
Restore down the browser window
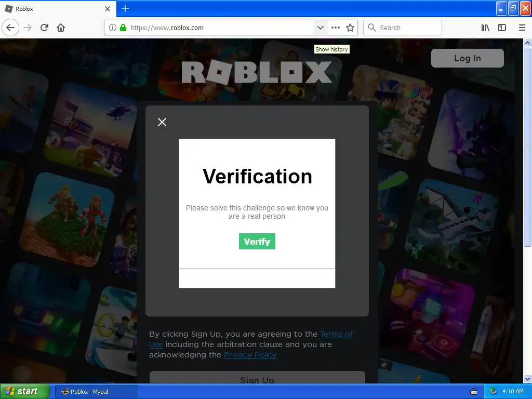(513, 8)
